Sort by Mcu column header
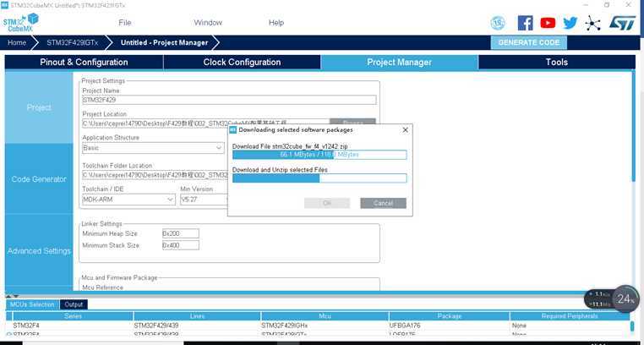Screen dimensions: 644x345 325,316
